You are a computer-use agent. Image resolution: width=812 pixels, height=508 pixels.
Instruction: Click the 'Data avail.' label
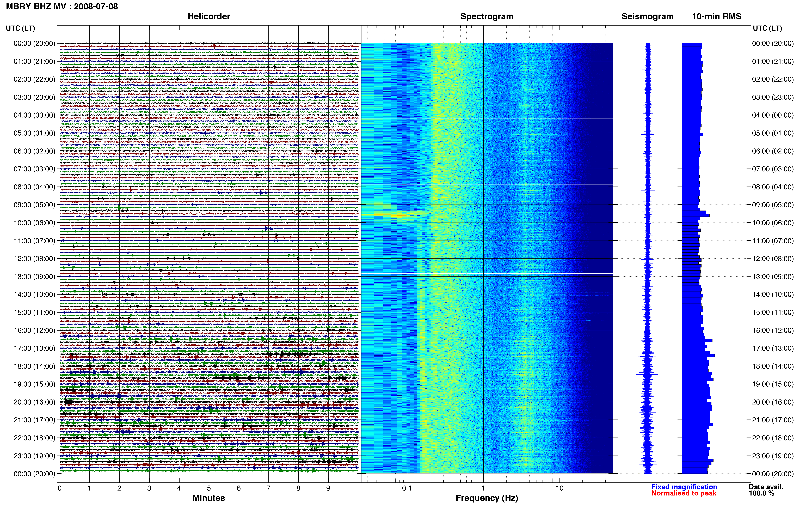(766, 487)
